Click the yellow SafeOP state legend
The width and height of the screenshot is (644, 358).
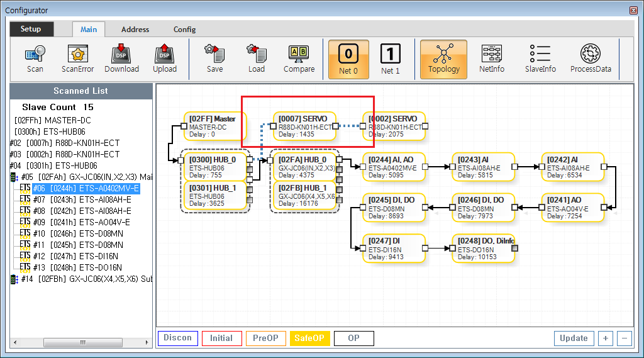point(309,338)
